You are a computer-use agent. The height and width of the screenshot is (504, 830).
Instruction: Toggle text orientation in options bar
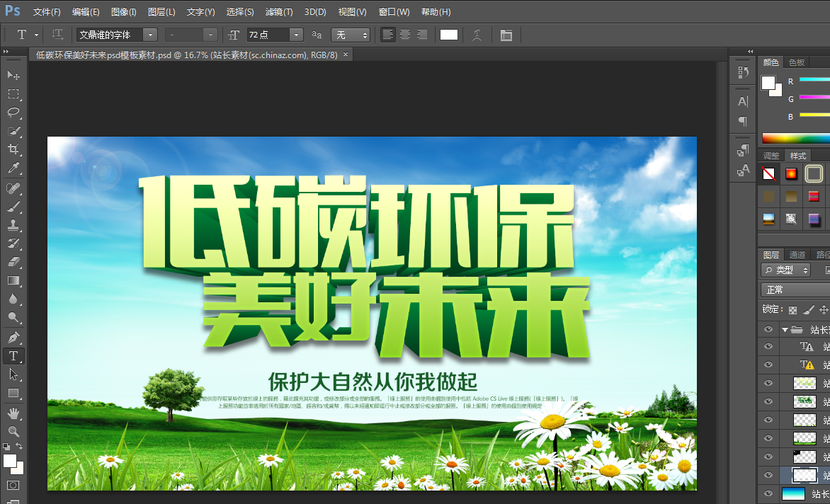pos(57,35)
